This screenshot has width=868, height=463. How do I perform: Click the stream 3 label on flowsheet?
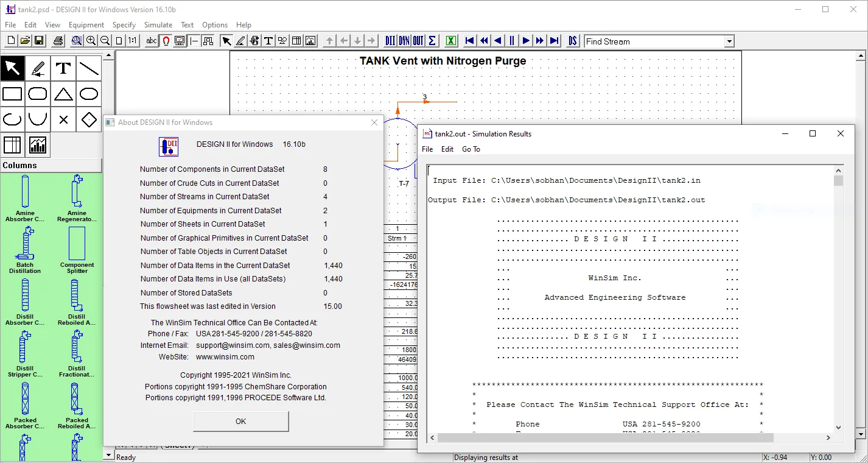click(x=425, y=97)
